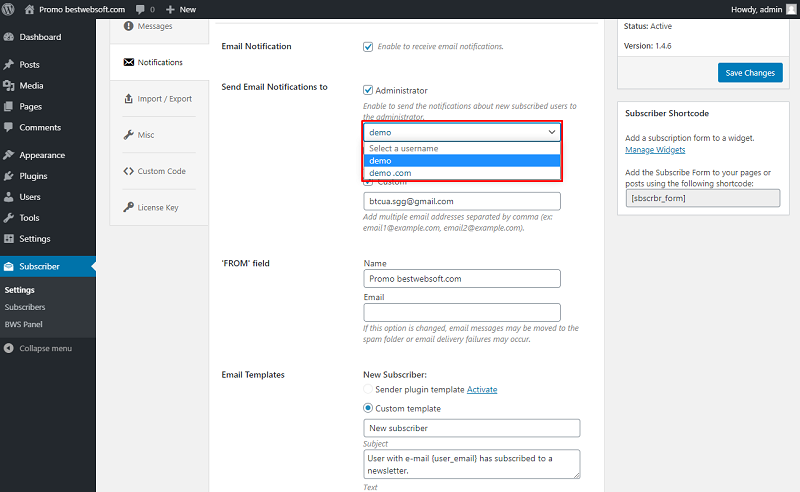Viewport: 800px width, 492px height.
Task: Open the Custom Code tab
Action: coord(159,171)
